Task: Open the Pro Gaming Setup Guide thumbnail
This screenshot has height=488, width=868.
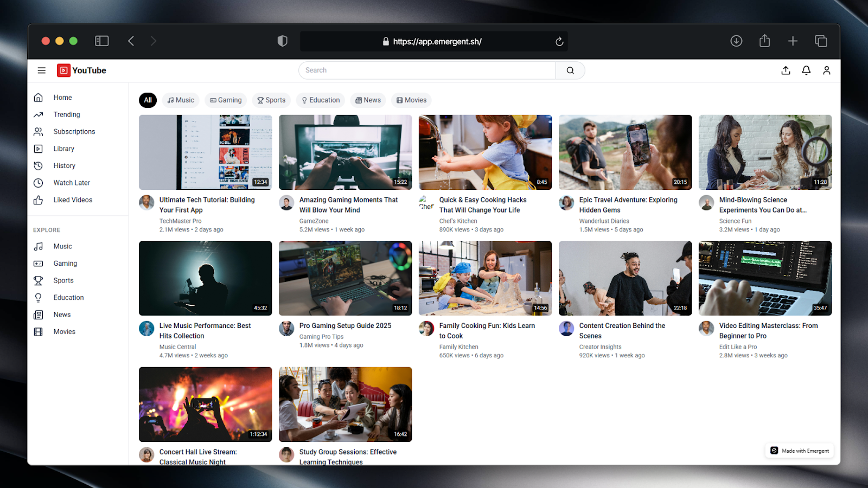Action: click(345, 278)
